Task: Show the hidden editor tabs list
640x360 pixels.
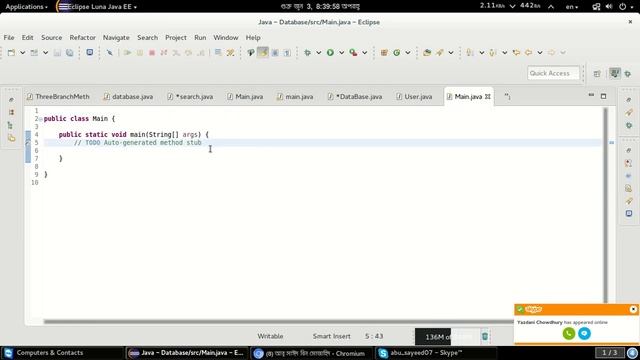Action: 507,97
